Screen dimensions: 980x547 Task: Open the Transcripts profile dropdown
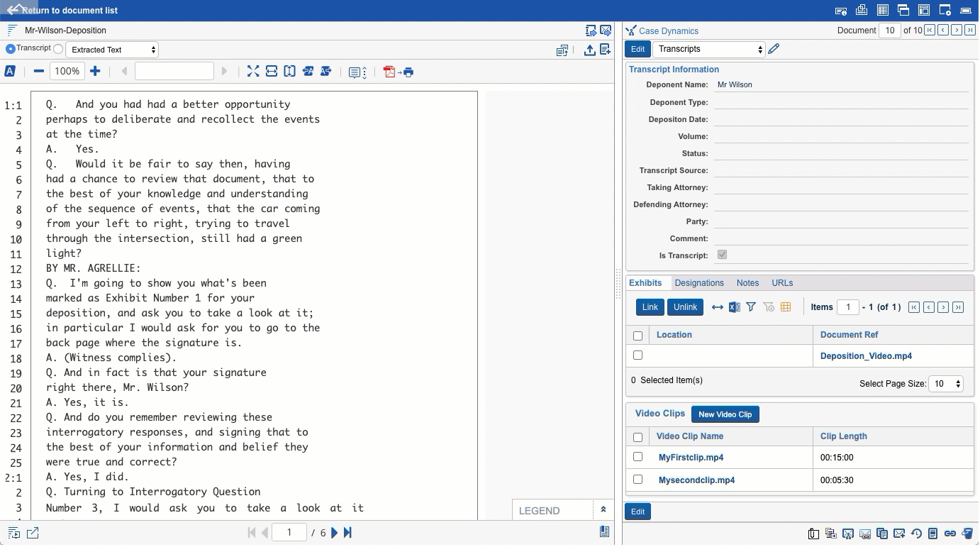pyautogui.click(x=708, y=49)
